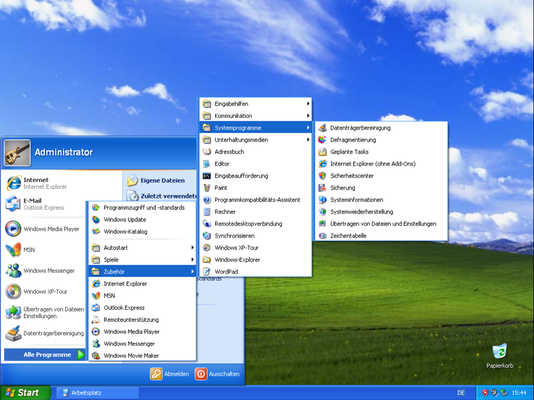Open the Zeichentabelle entry
The height and width of the screenshot is (400, 534).
[x=381, y=236]
